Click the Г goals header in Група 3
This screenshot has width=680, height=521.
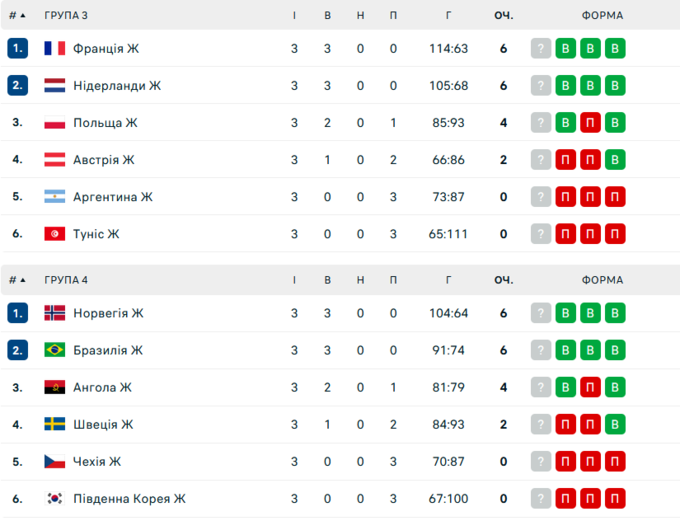tap(449, 15)
